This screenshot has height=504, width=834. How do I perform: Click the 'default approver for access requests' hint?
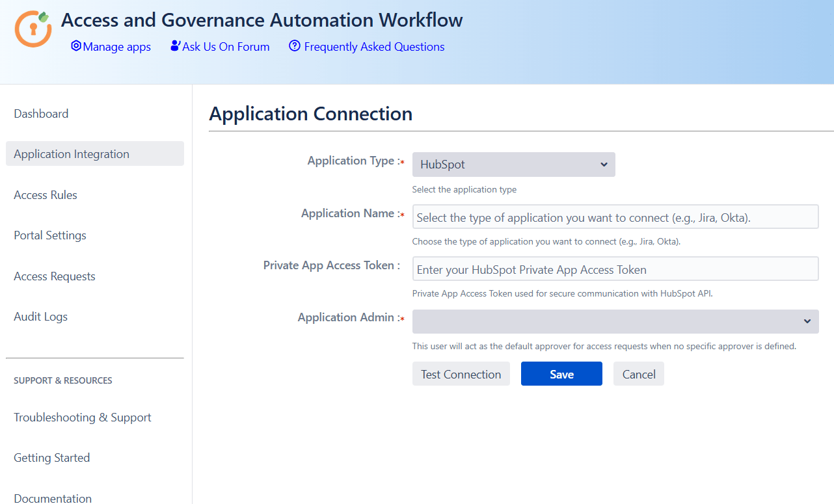coord(604,346)
